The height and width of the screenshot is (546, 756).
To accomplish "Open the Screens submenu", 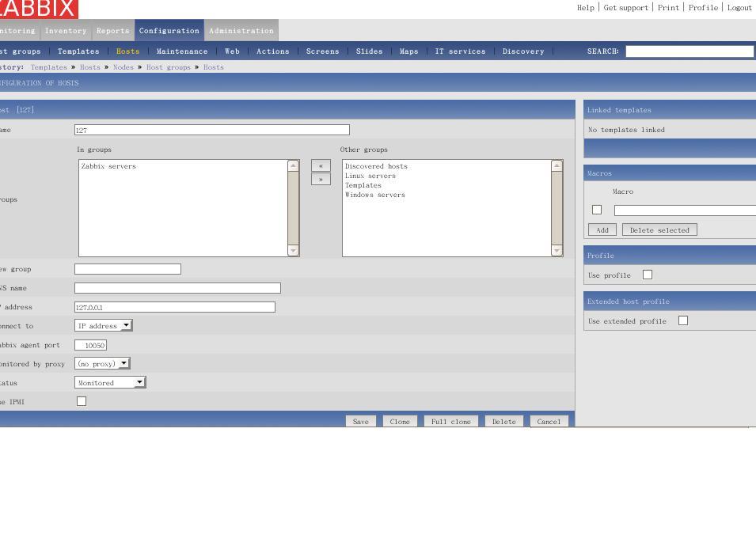I will click(x=322, y=51).
